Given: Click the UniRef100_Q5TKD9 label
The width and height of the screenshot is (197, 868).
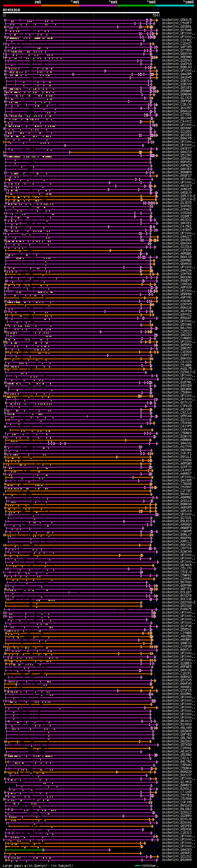Looking at the screenshot, I should click(177, 745).
